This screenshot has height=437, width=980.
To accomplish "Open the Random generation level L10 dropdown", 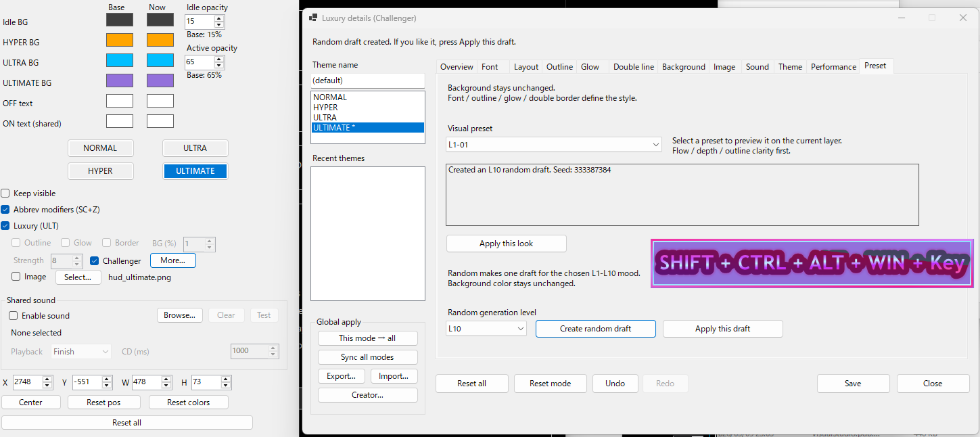I will (x=486, y=328).
